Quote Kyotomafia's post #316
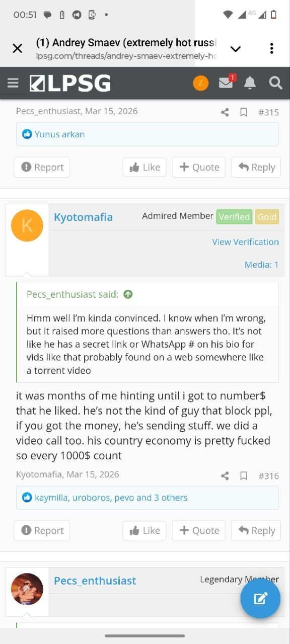The width and height of the screenshot is (290, 644). point(199,530)
